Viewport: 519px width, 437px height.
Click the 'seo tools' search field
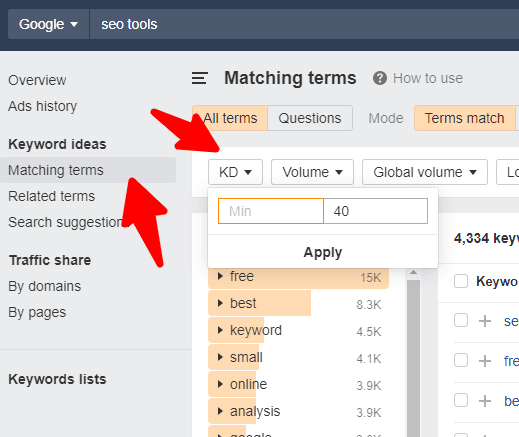[x=304, y=24]
